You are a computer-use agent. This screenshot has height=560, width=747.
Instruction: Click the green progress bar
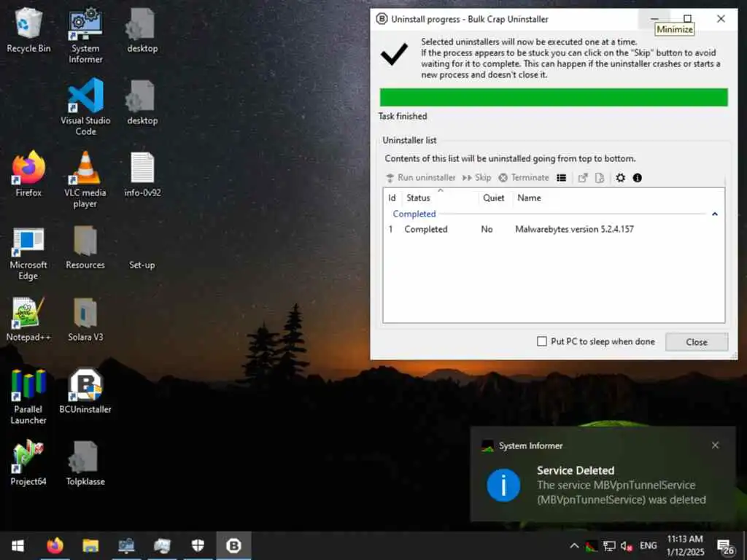pos(554,97)
